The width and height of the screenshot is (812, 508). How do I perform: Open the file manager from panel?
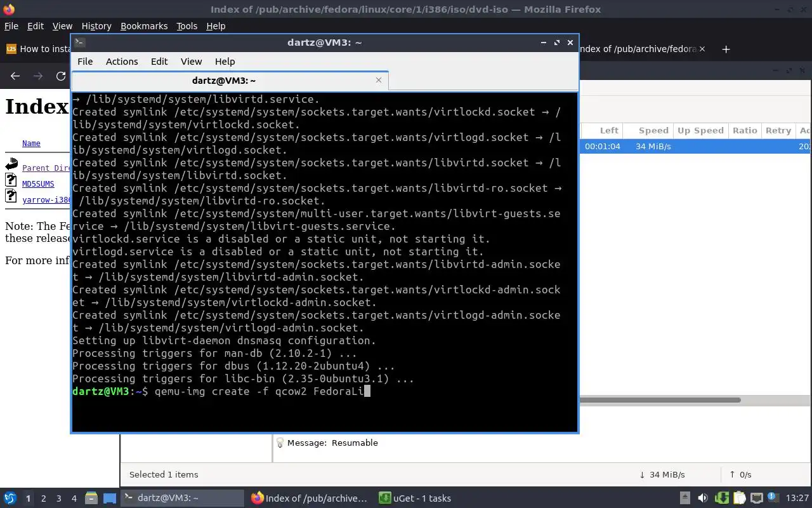(x=91, y=498)
